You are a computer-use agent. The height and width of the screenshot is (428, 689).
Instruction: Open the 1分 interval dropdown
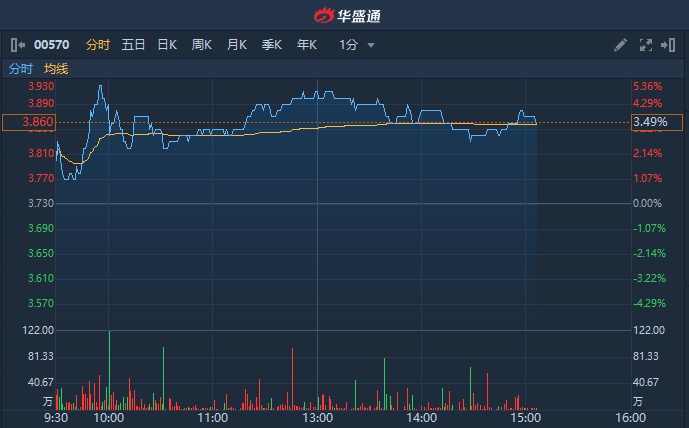pyautogui.click(x=357, y=45)
